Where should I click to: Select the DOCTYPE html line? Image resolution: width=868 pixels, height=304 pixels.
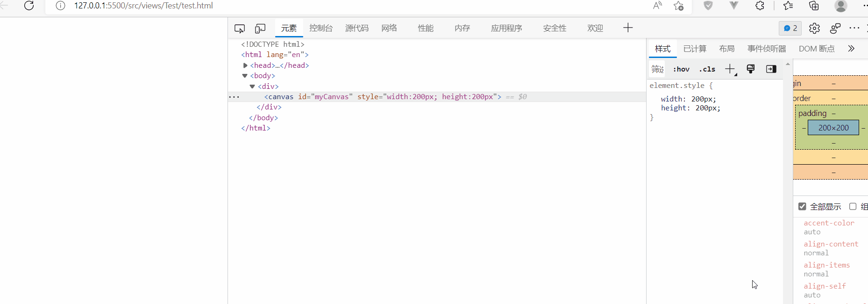tap(272, 44)
